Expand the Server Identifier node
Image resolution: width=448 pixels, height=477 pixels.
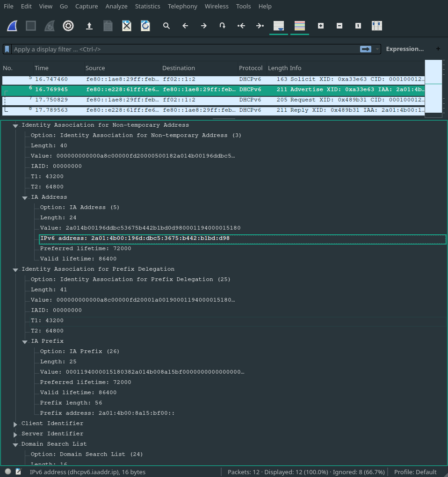(15, 434)
